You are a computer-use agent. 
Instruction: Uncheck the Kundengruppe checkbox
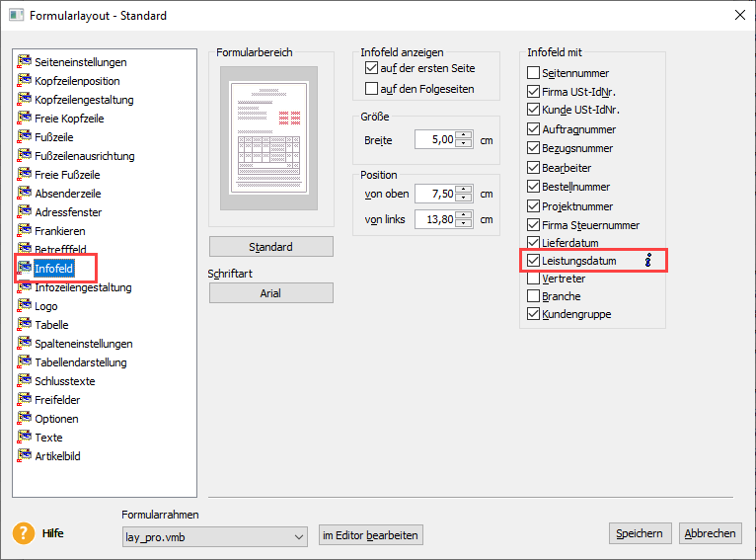[534, 315]
